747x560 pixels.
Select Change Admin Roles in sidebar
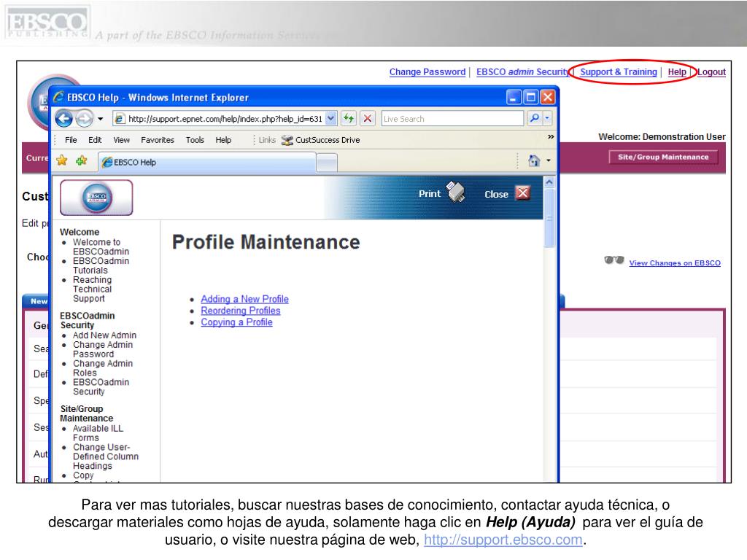pyautogui.click(x=102, y=368)
